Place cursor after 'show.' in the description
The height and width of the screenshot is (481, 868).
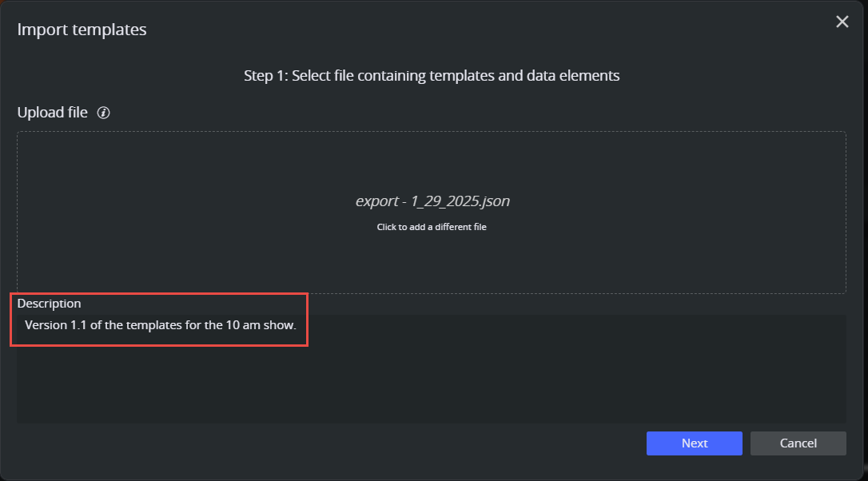[298, 326]
